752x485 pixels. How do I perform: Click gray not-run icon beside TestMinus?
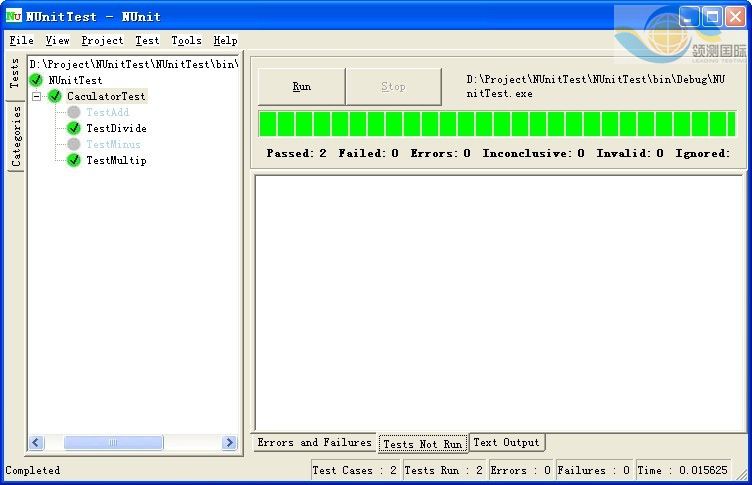pos(74,144)
